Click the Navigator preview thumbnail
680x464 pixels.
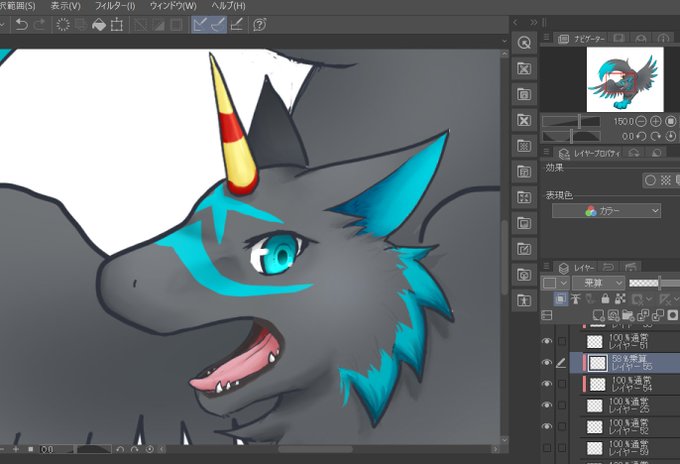(625, 79)
